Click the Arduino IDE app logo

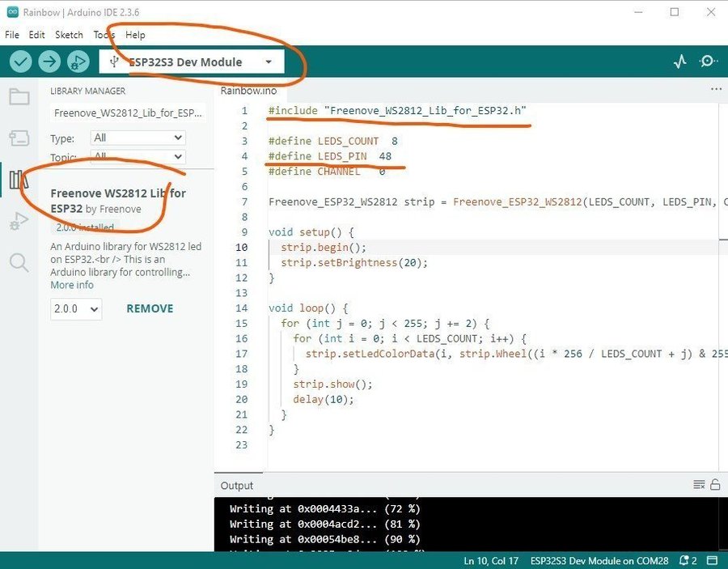(12, 12)
